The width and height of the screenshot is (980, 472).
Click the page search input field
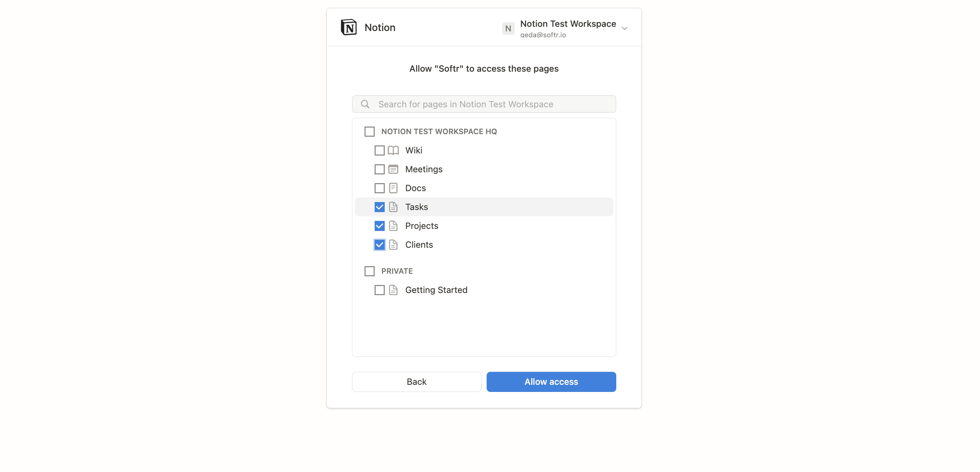point(482,104)
